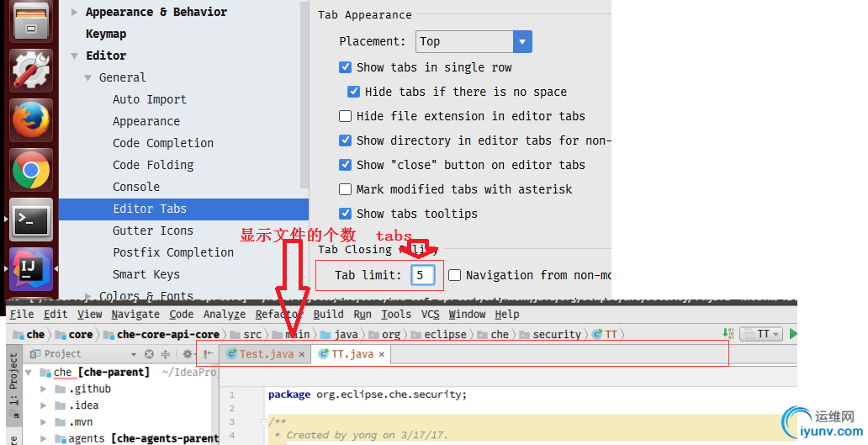This screenshot has height=445, width=868.
Task: Enable Mark modified tabs with asterisk
Action: (x=345, y=188)
